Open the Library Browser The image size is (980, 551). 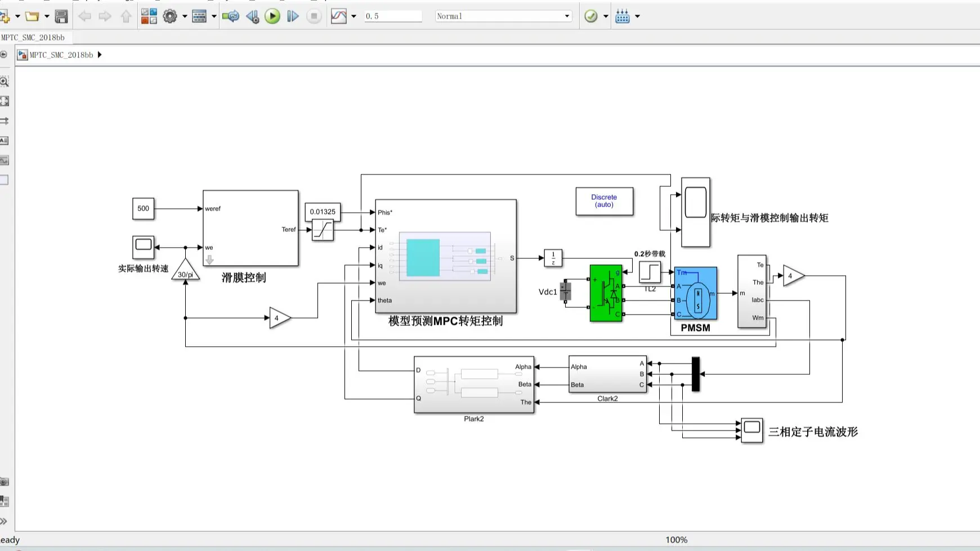[x=149, y=16]
